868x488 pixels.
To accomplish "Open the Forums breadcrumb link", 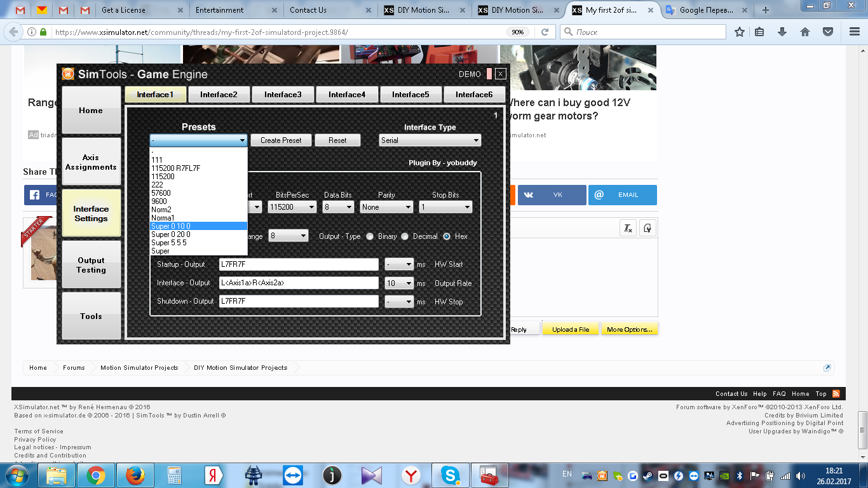I will coord(74,367).
